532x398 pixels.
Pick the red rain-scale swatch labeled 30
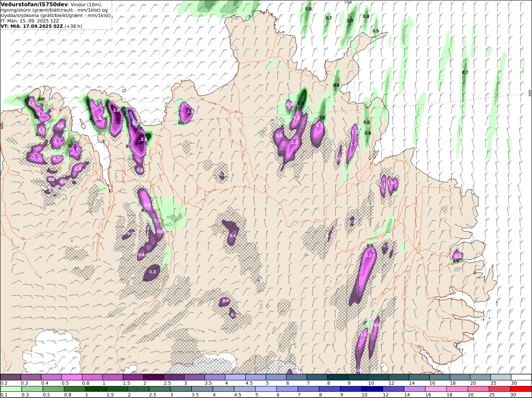521,389
